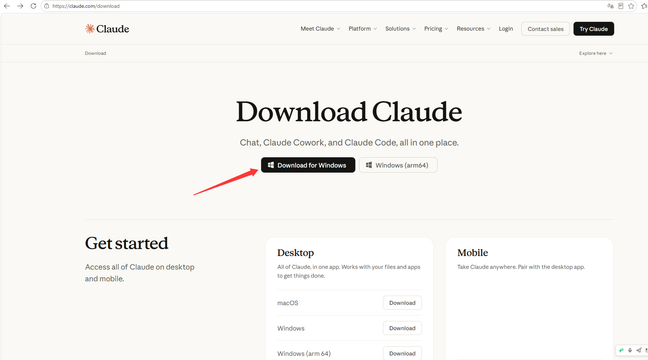The width and height of the screenshot is (648, 360).
Task: Bookmark this page with the star icon
Action: pyautogui.click(x=631, y=6)
